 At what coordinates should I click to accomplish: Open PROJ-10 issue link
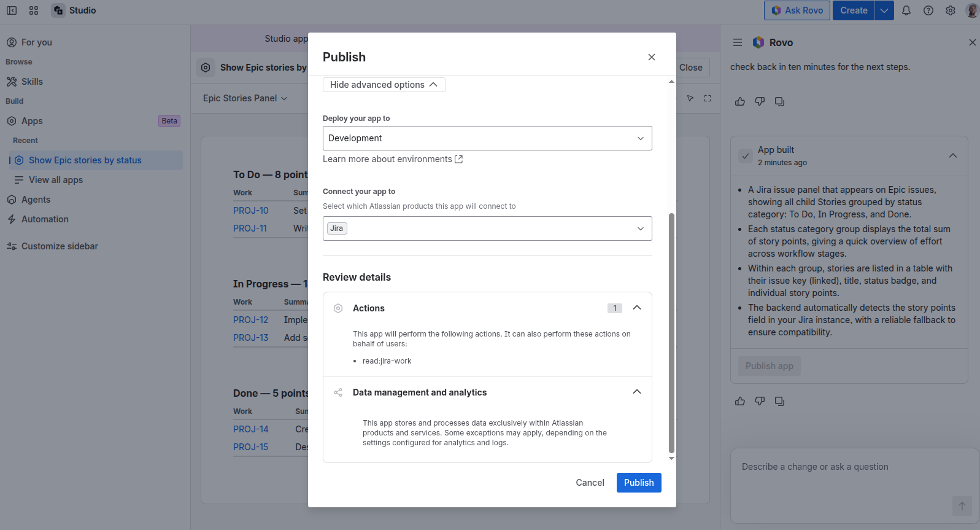coord(251,211)
